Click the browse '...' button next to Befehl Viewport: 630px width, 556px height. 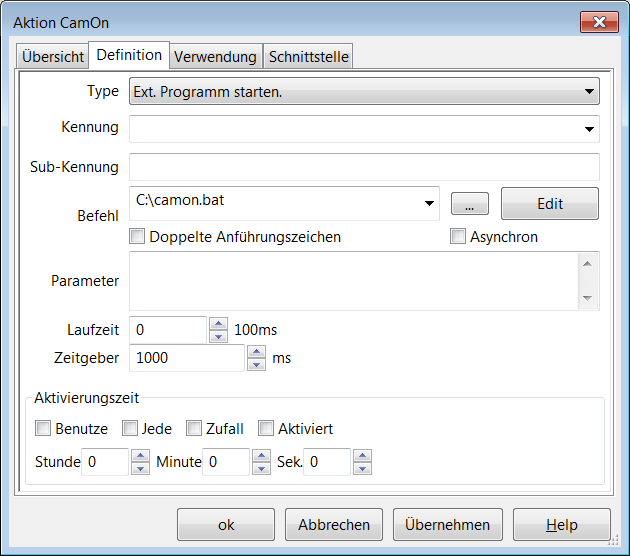click(469, 204)
